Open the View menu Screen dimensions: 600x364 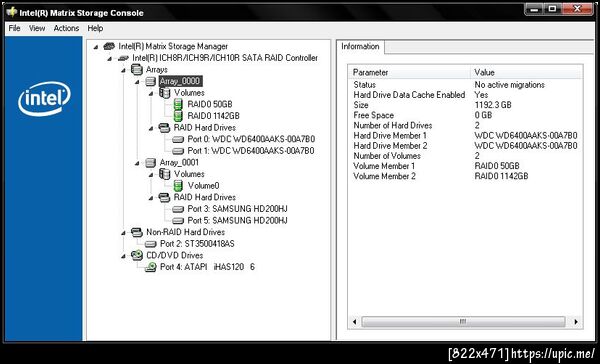click(37, 28)
